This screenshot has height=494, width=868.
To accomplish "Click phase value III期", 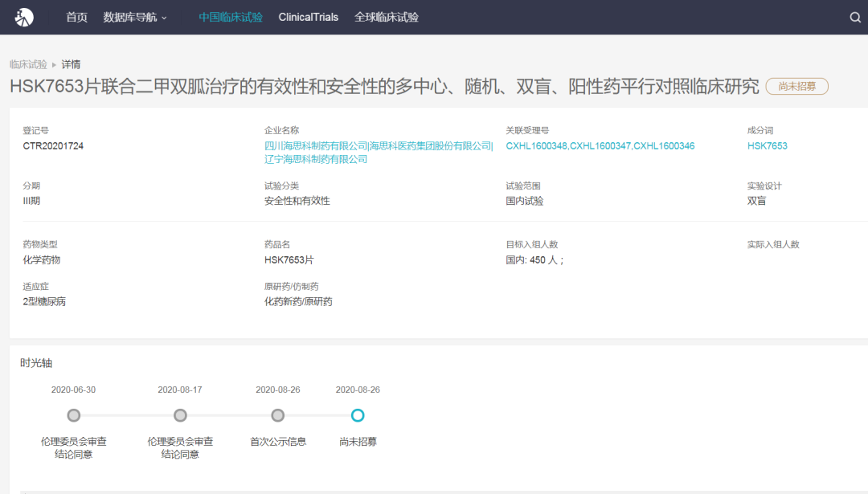I will pos(31,201).
